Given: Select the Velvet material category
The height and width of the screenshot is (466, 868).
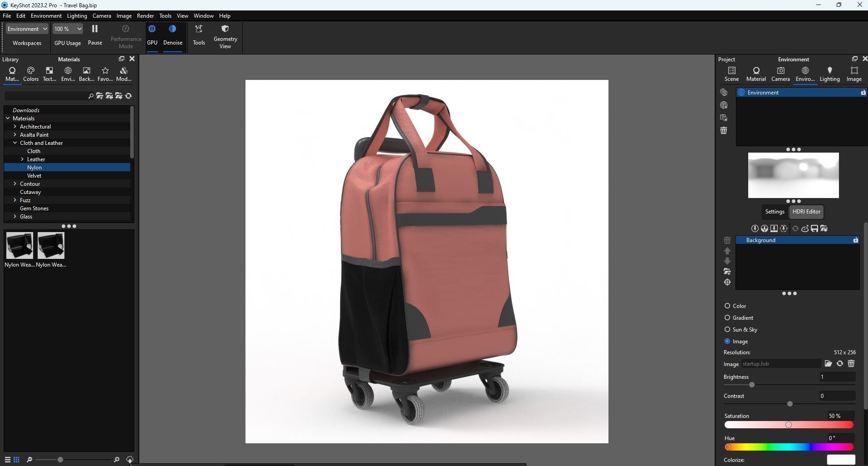Looking at the screenshot, I should click(x=34, y=175).
